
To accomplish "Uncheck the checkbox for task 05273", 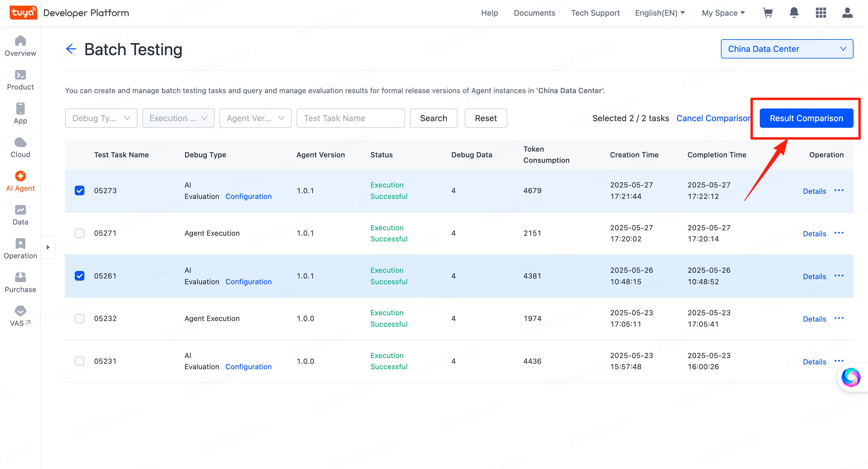I will (x=80, y=190).
